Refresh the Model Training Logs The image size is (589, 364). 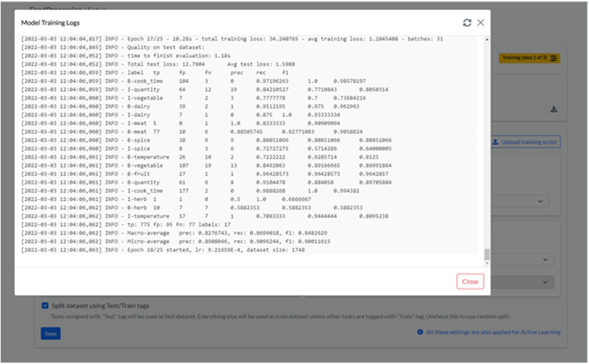click(x=467, y=23)
